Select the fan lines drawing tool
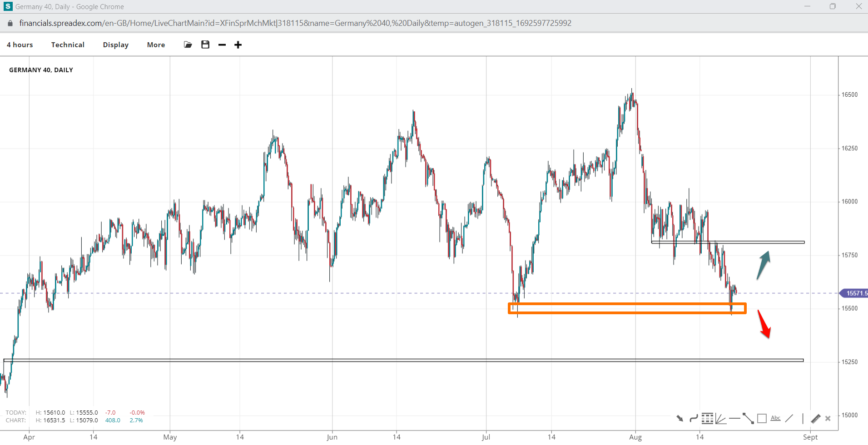Viewport: 868px width, 445px height. [x=720, y=418]
